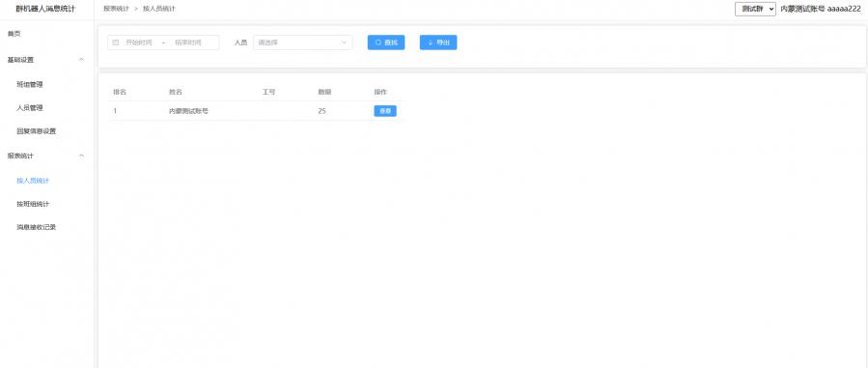This screenshot has width=868, height=368.
Task: Click the 数量 column header
Action: coord(324,92)
